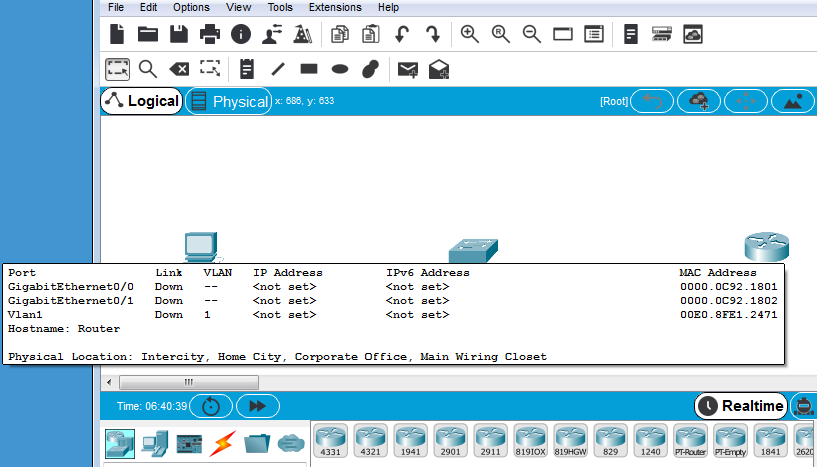Select the Inspect magnifier tool

148,69
